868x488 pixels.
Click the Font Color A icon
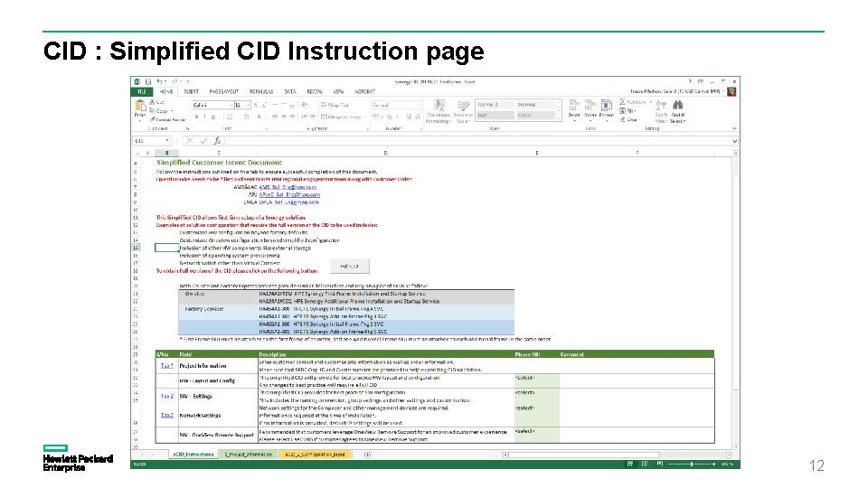coord(259,117)
